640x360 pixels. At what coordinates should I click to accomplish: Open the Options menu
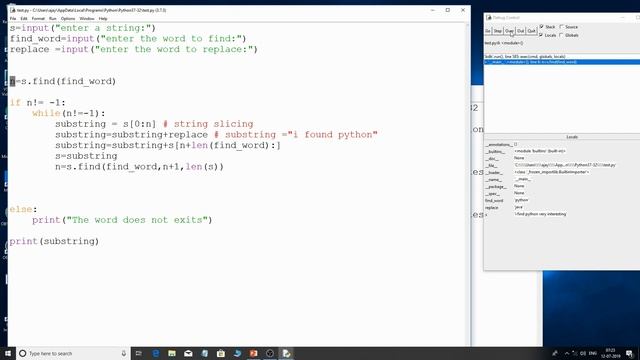[68, 19]
